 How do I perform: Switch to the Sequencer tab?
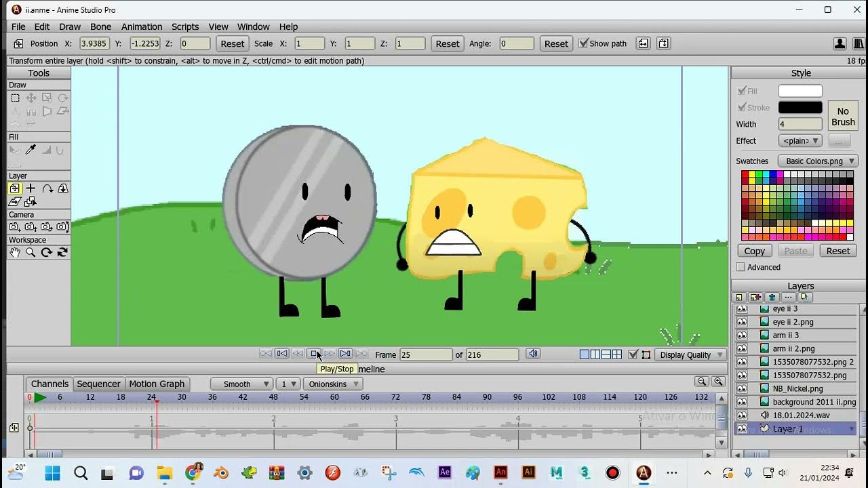click(98, 384)
